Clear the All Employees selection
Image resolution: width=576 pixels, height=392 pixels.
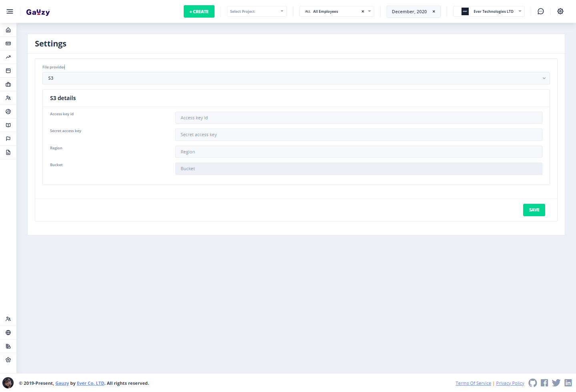pos(363,12)
